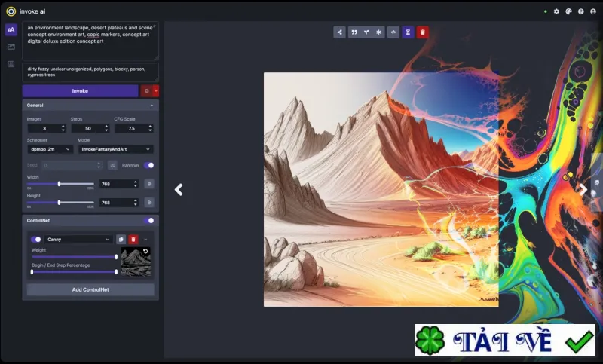Open the grid view in left sidebar
This screenshot has height=364, width=603.
click(x=11, y=64)
